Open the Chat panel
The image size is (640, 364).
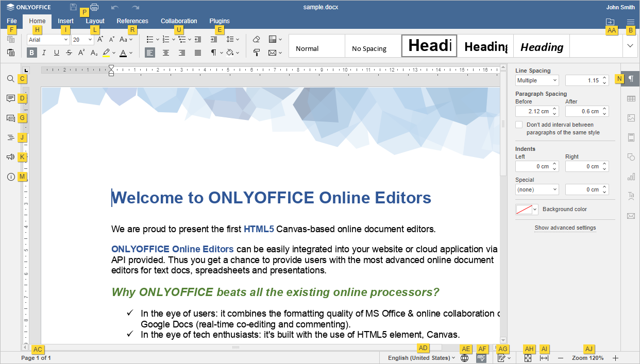(11, 118)
